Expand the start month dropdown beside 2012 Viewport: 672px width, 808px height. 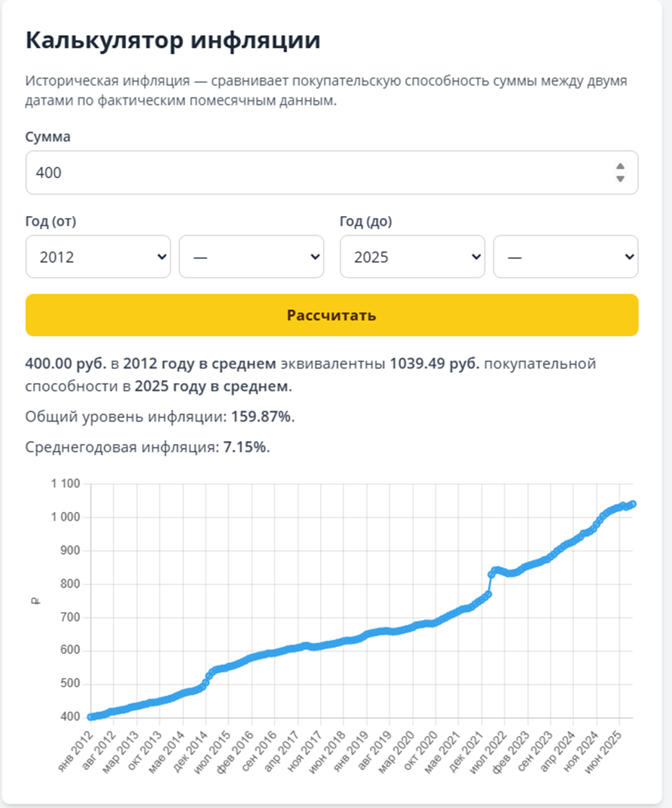(x=251, y=257)
